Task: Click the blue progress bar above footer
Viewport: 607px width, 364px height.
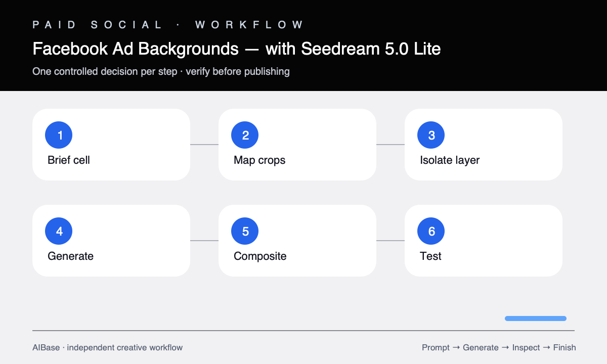Action: 536,318
